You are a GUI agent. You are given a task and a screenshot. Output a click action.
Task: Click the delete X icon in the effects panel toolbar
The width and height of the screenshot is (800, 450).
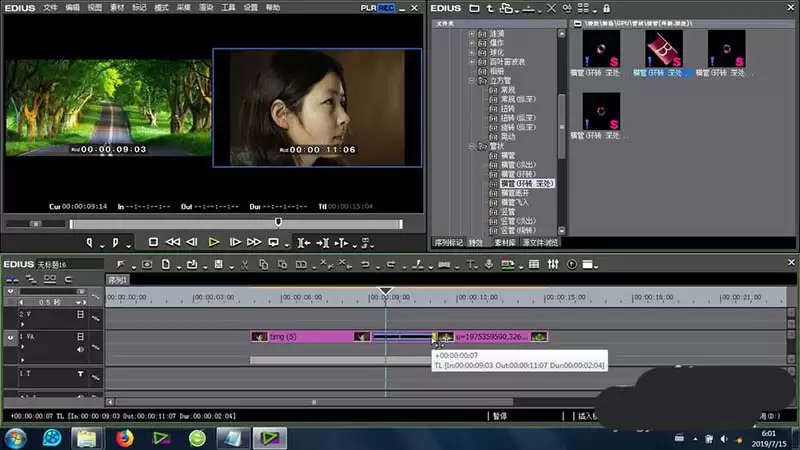click(551, 8)
